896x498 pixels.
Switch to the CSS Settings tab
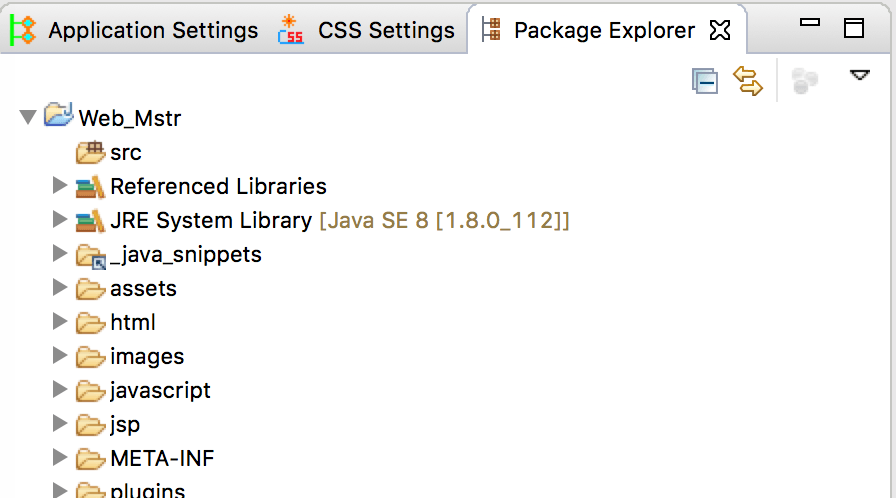point(385,31)
